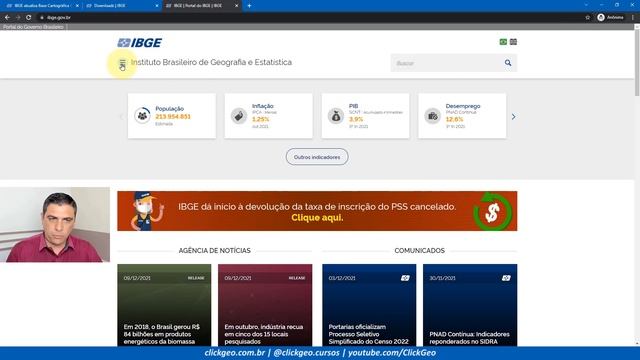Open the IBGE hamburger menu icon
The image size is (640, 360).
pyautogui.click(x=122, y=63)
